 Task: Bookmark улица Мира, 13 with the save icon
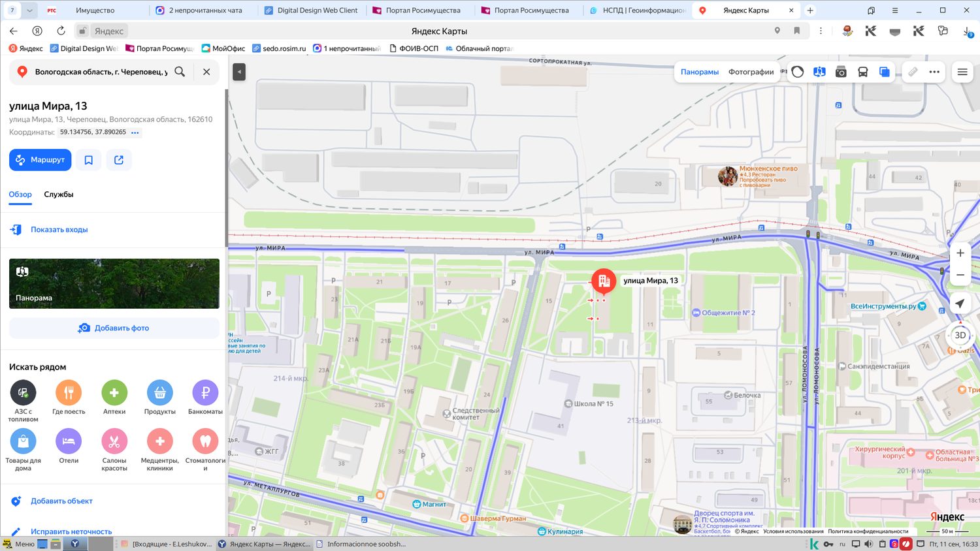[x=89, y=160]
